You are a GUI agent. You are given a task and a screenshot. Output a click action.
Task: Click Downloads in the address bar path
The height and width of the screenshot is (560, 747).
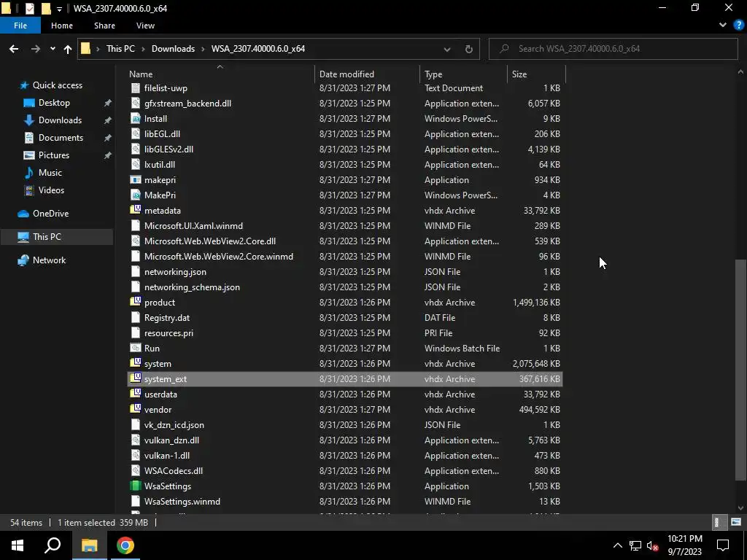pos(173,49)
